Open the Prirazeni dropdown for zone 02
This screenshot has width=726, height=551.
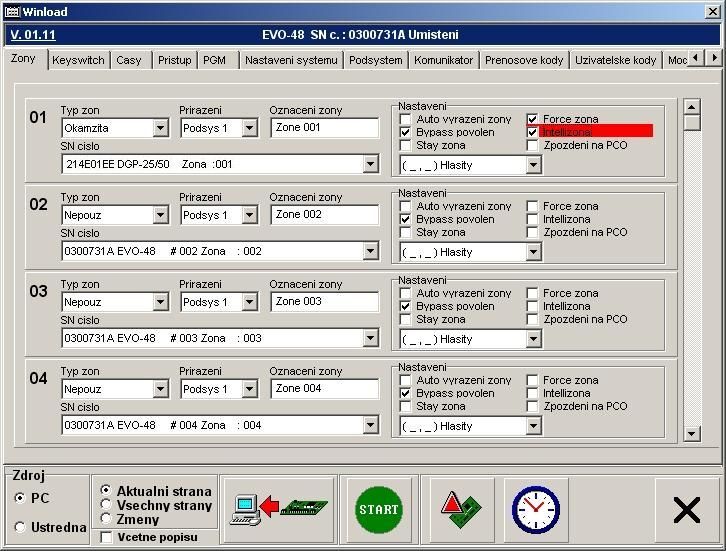coord(249,215)
